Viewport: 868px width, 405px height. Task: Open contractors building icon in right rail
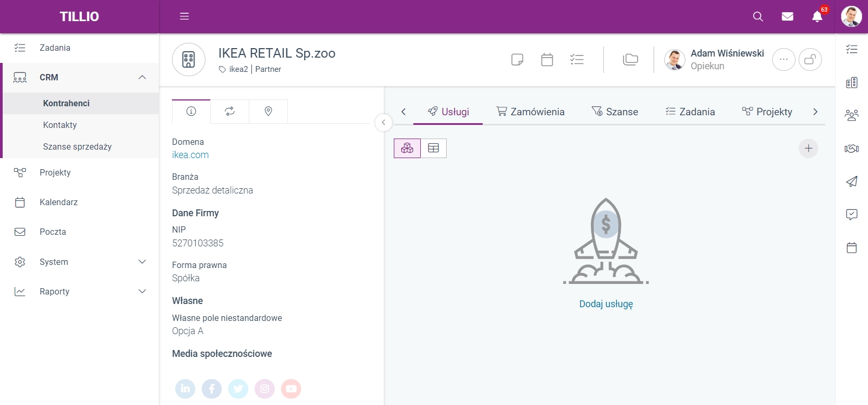click(x=852, y=82)
